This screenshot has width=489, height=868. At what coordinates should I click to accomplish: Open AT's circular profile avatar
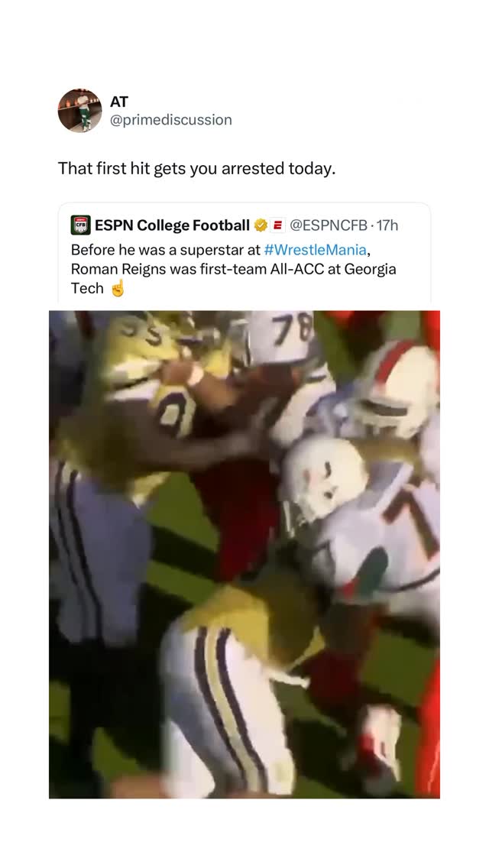79,111
